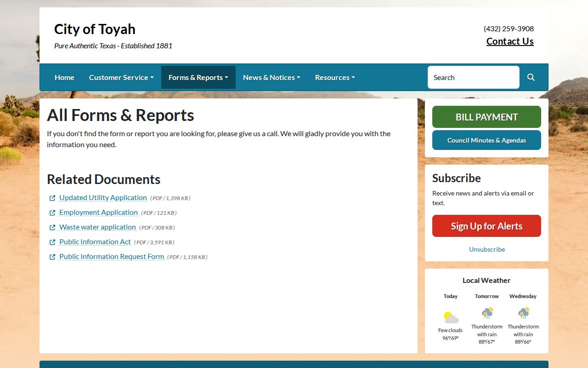The height and width of the screenshot is (368, 588).
Task: Go to the Home page
Action: (64, 77)
